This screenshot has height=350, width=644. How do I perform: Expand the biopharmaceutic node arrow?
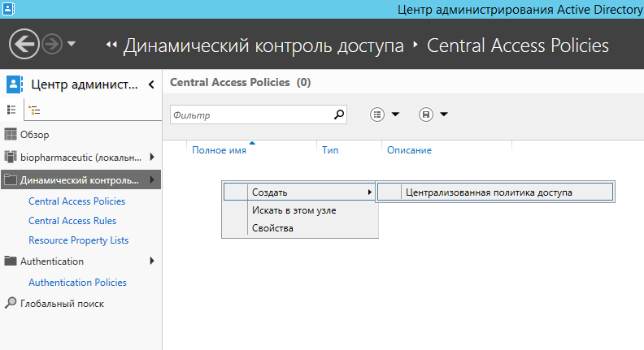(x=152, y=157)
